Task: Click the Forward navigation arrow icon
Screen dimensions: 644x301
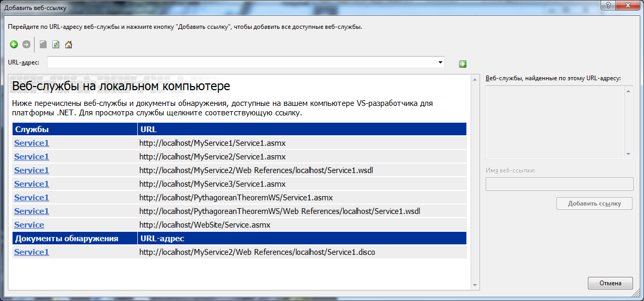Action: (x=26, y=45)
